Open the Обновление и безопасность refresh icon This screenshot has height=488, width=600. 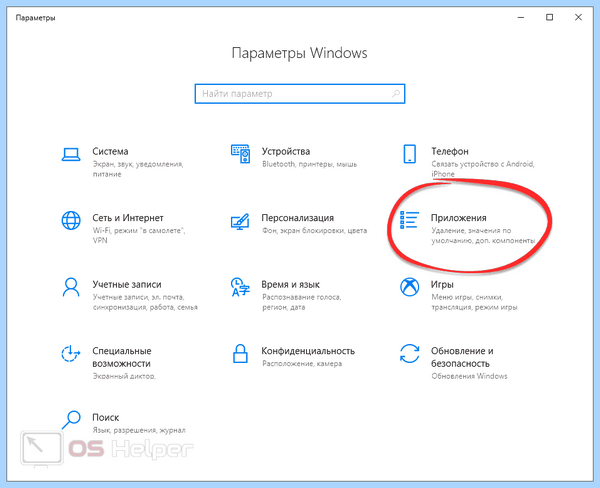(x=409, y=353)
